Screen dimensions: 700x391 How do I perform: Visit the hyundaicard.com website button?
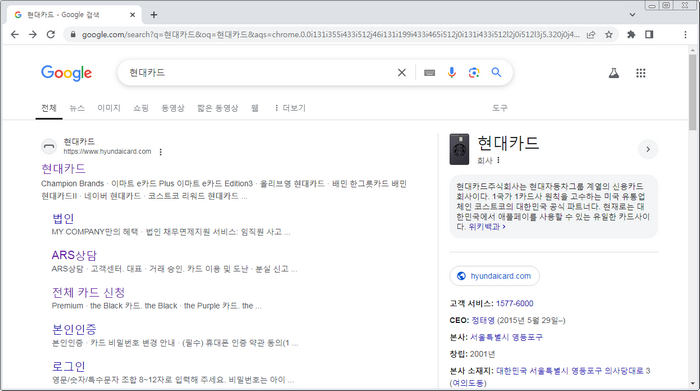495,276
